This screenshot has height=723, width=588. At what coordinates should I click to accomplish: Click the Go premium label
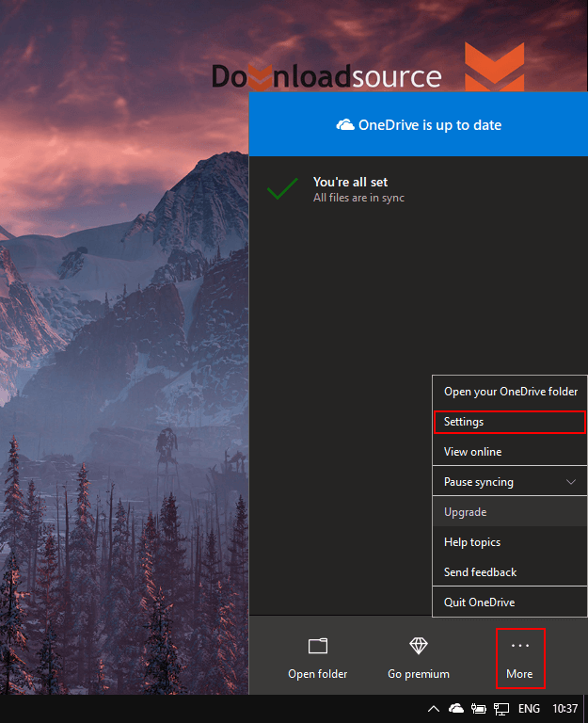pos(419,674)
